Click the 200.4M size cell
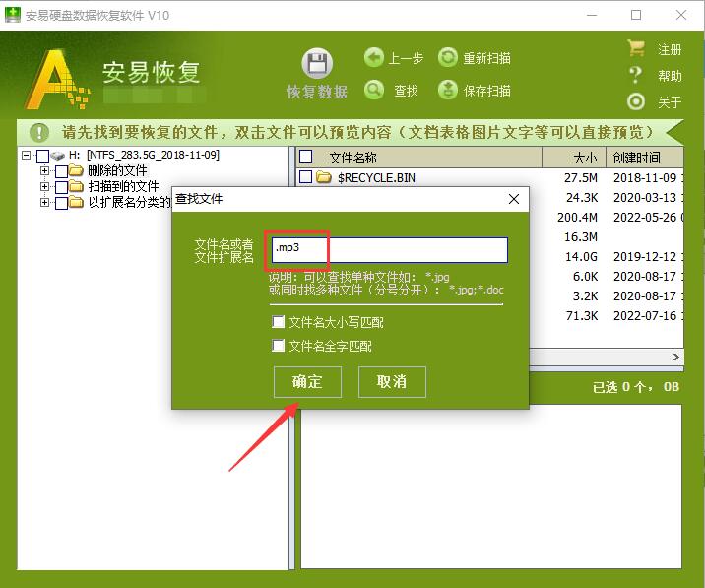Viewport: 705px width, 588px height. [x=577, y=218]
